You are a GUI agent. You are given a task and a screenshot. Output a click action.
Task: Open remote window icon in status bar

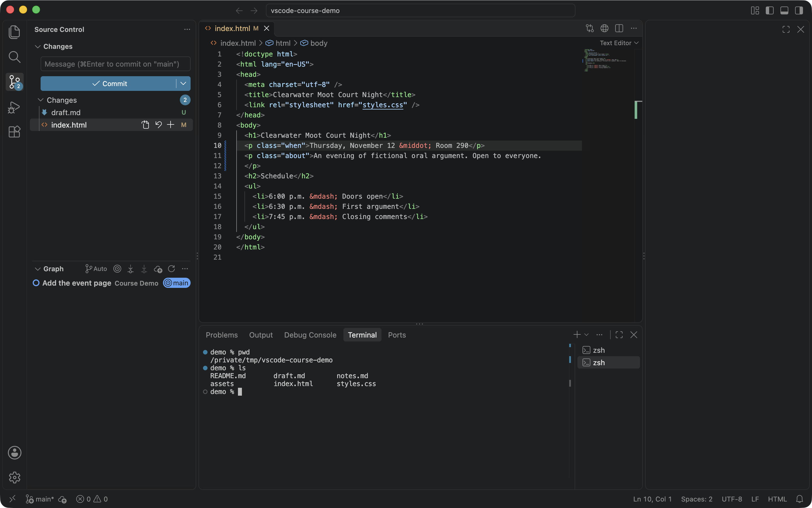pos(12,499)
